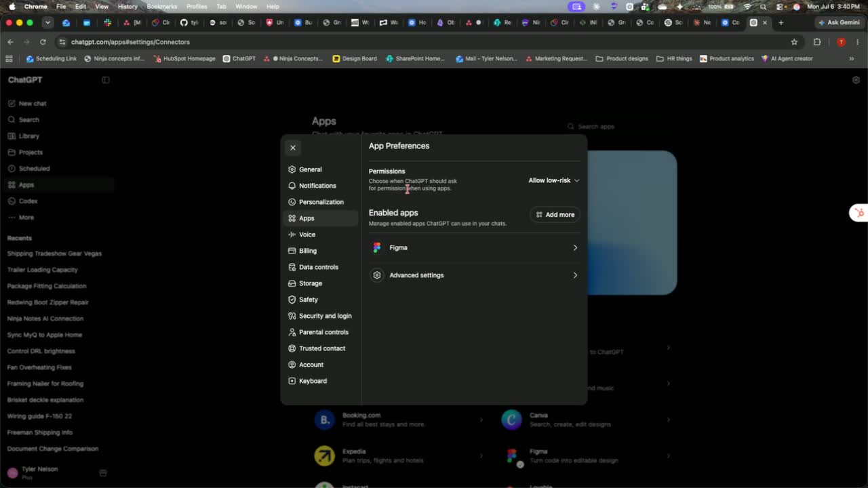
Task: Reload the page with refresh icon
Action: 43,42
